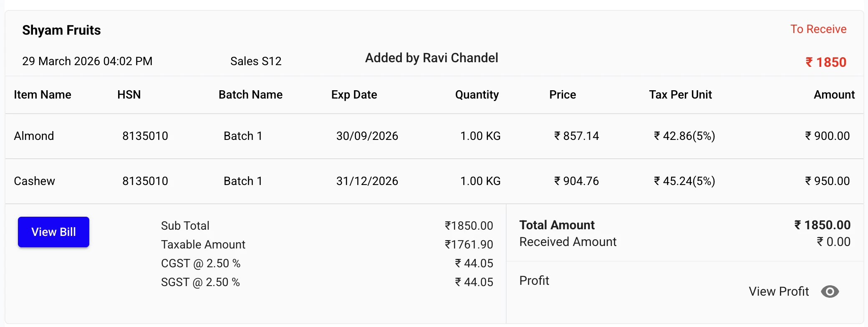Click the Taxable Amount line

click(x=203, y=244)
